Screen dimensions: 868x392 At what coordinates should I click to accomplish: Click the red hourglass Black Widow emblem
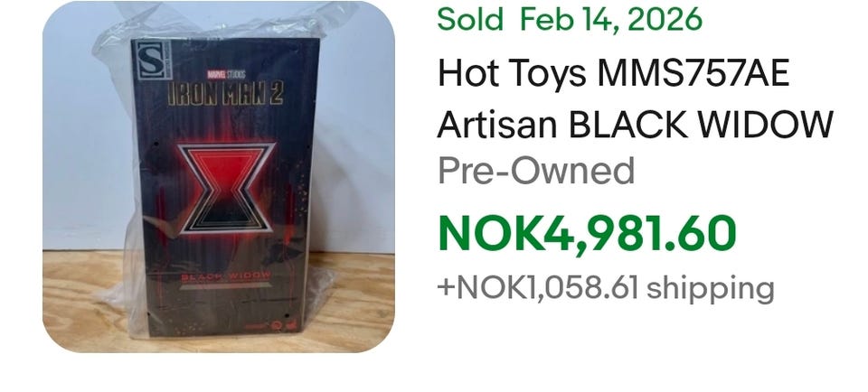(x=222, y=189)
